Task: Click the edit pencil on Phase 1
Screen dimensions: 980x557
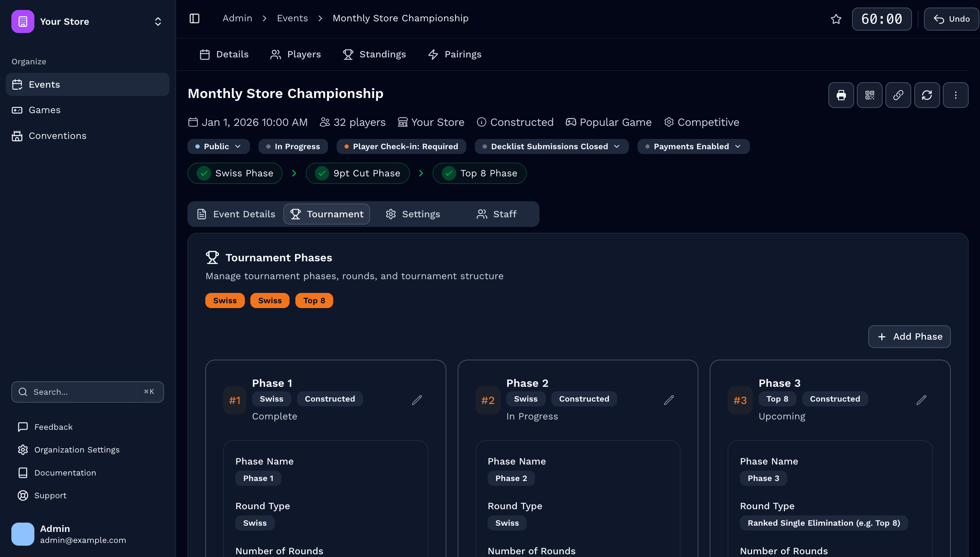Action: [417, 400]
